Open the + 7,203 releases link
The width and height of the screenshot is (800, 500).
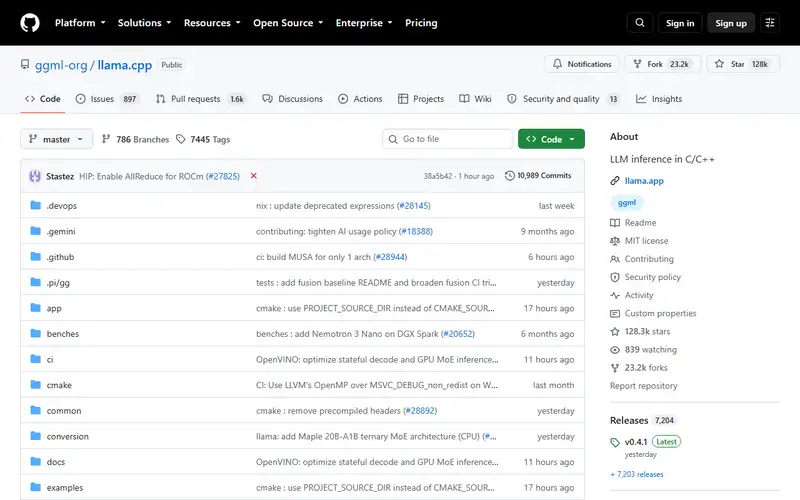[x=637, y=474]
